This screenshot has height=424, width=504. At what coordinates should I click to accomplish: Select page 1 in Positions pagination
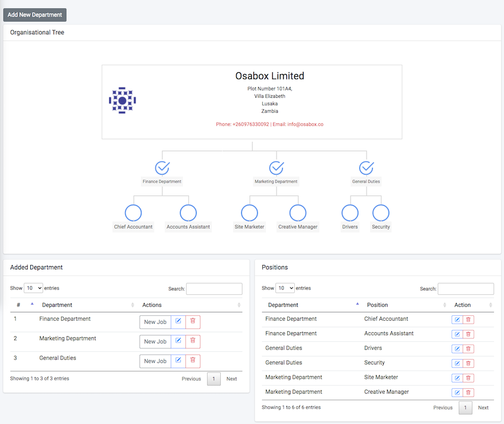click(465, 407)
